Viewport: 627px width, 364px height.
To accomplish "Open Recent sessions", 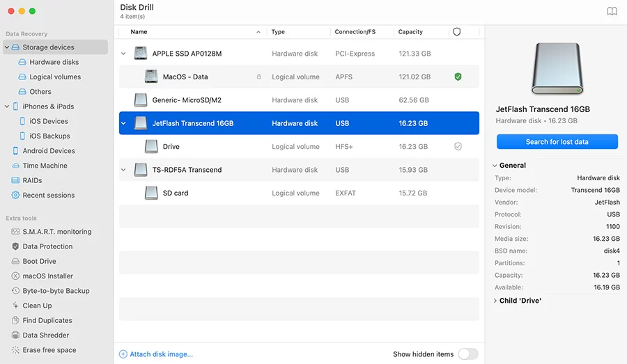I will click(x=43, y=195).
